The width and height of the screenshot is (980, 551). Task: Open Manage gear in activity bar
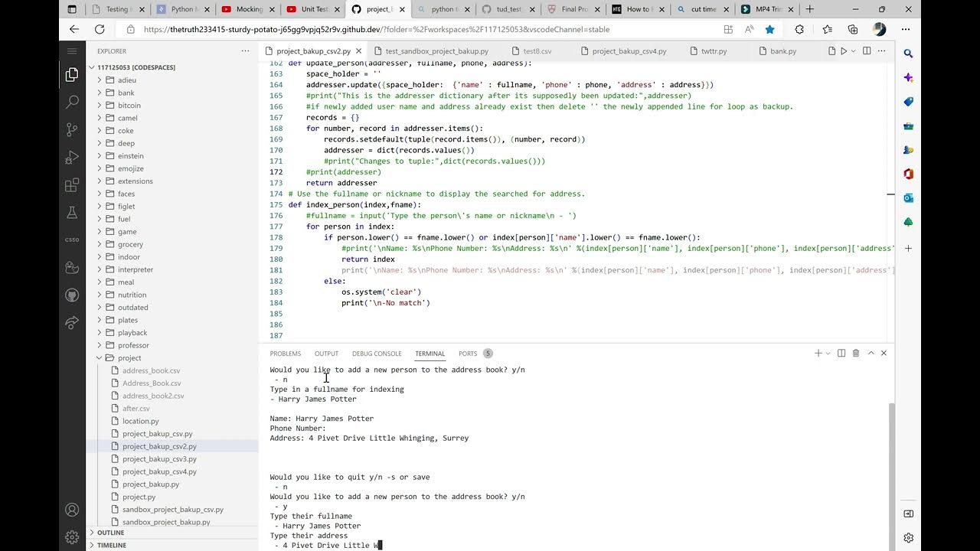pyautogui.click(x=72, y=537)
